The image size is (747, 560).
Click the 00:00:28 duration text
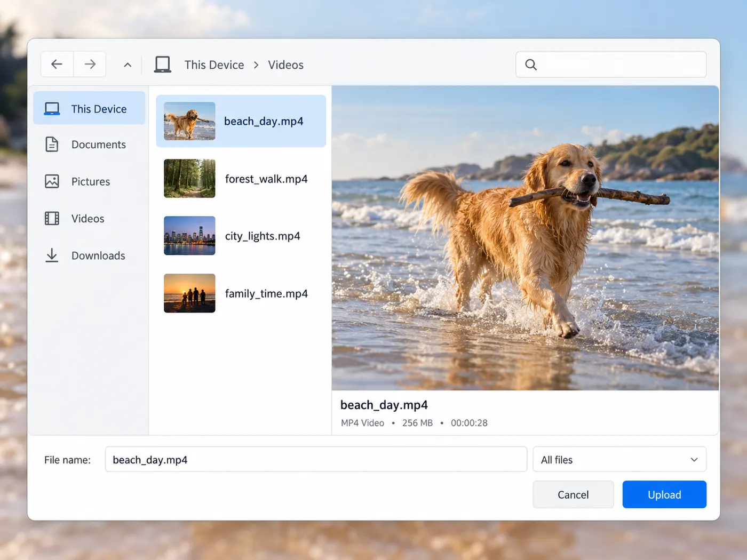(x=469, y=423)
